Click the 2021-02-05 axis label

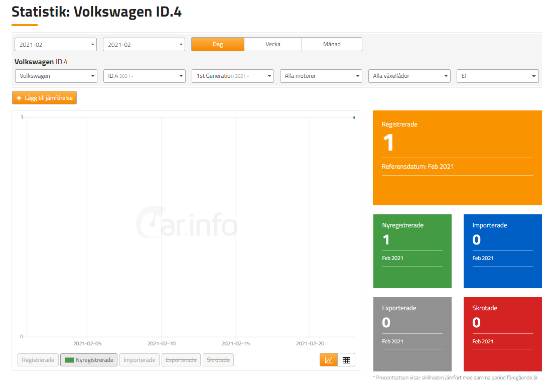(87, 344)
